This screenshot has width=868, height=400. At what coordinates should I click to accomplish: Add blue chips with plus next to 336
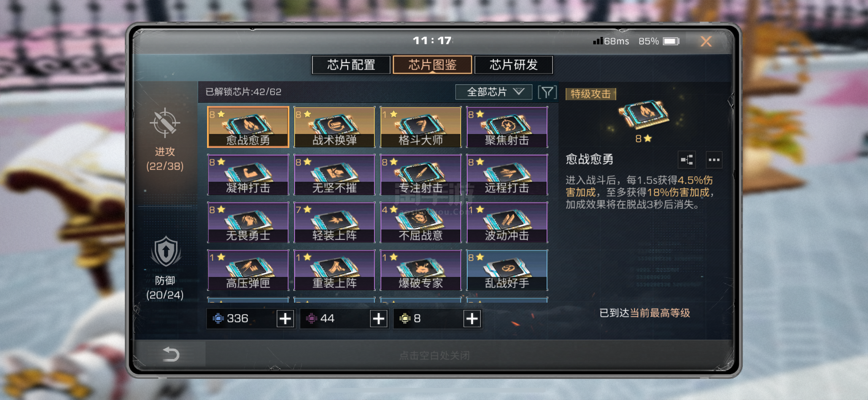click(x=285, y=318)
